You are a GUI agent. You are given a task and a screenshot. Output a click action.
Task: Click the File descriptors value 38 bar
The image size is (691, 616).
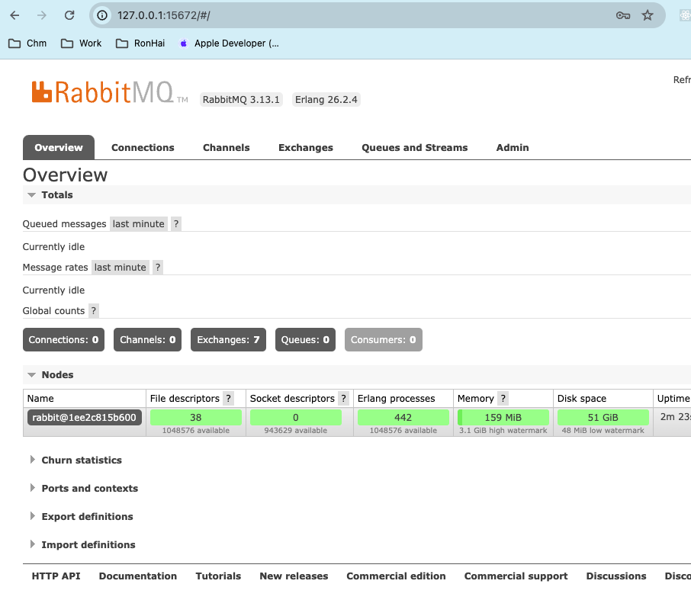tap(196, 417)
